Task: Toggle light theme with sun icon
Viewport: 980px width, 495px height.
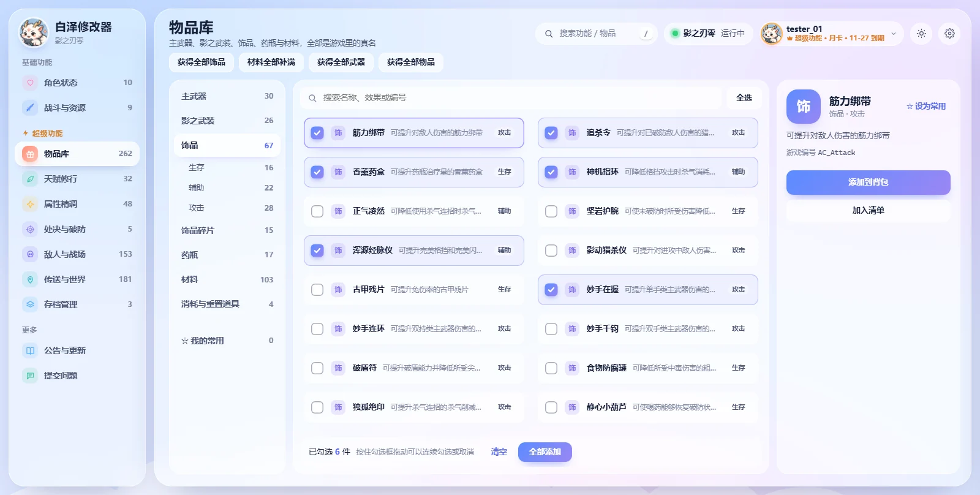Action: [921, 34]
